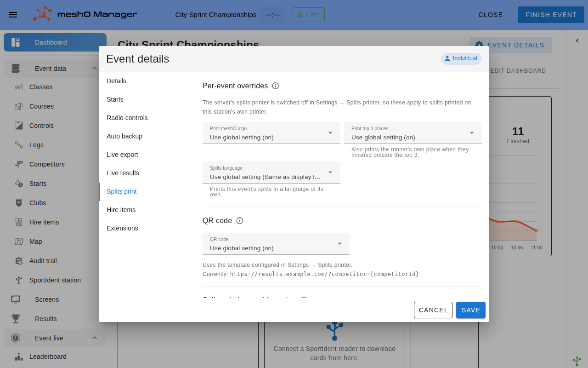Click the gear icon on Event Details
The width and height of the screenshot is (588, 368).
pos(479,45)
